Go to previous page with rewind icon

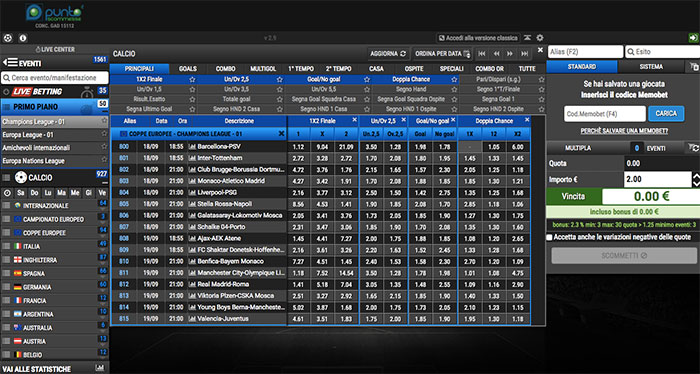coord(496,54)
